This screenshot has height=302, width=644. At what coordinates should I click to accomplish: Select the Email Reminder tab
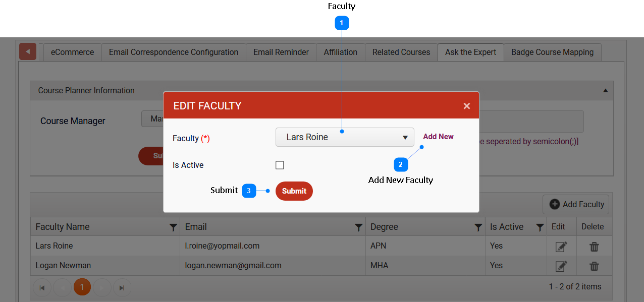(x=281, y=52)
